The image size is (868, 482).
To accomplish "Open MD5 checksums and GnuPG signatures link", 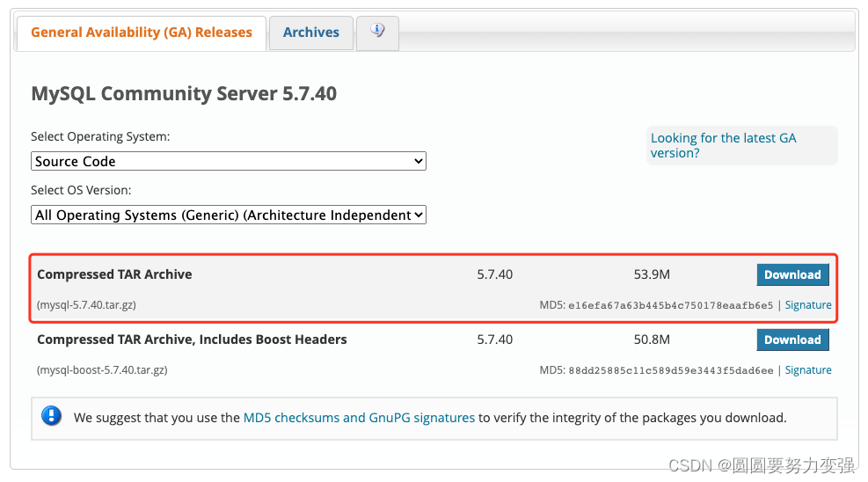I will (x=360, y=418).
